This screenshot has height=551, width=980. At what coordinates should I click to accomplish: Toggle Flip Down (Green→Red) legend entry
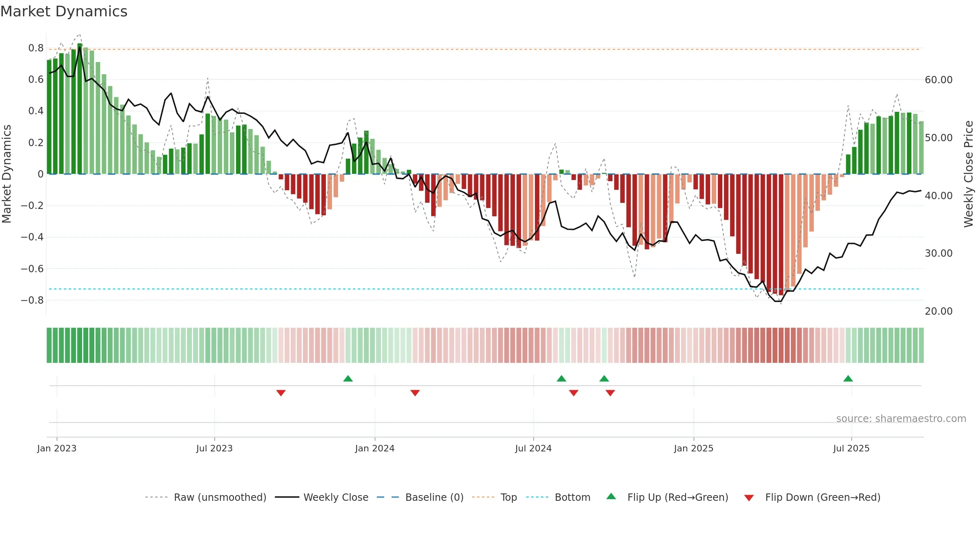click(812, 497)
